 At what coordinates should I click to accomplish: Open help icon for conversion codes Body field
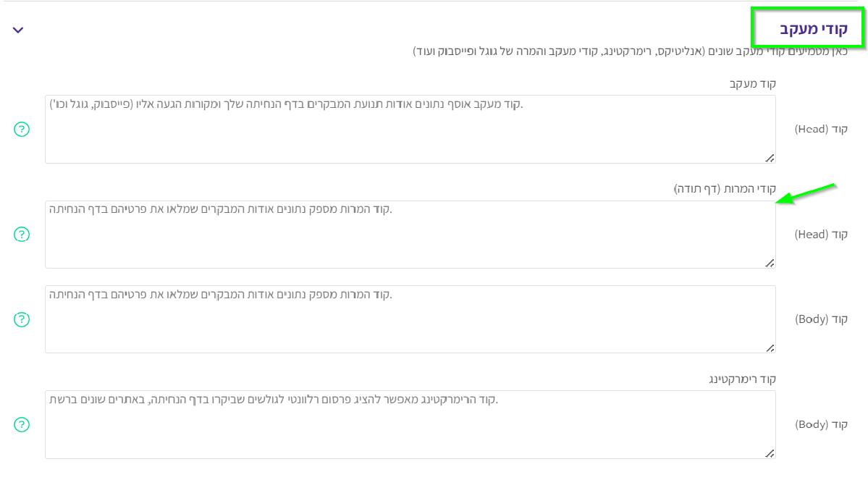(x=22, y=319)
